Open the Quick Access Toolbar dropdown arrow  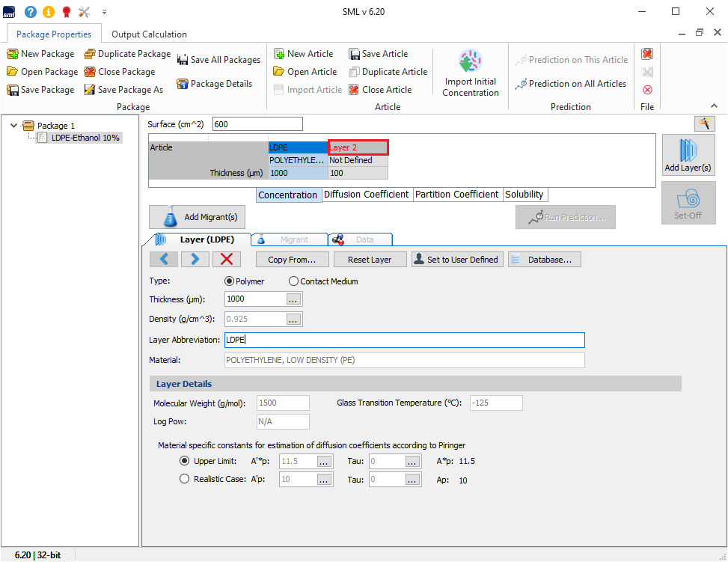[x=104, y=12]
